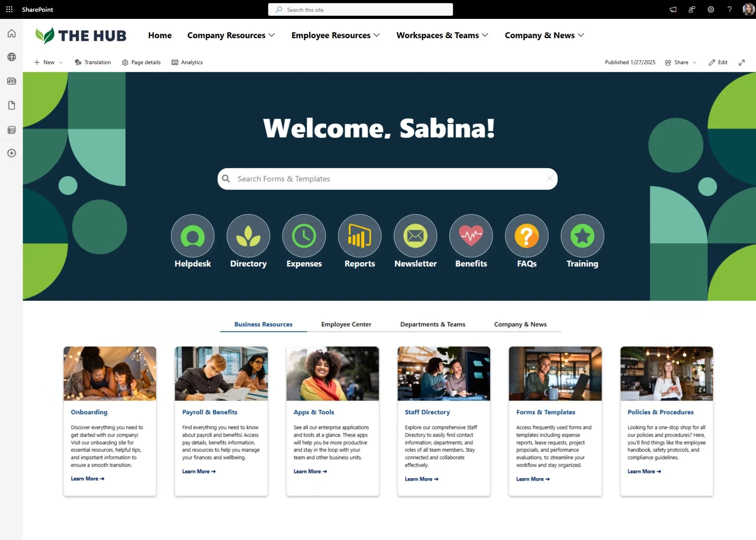Open the Reports icon

tap(359, 235)
